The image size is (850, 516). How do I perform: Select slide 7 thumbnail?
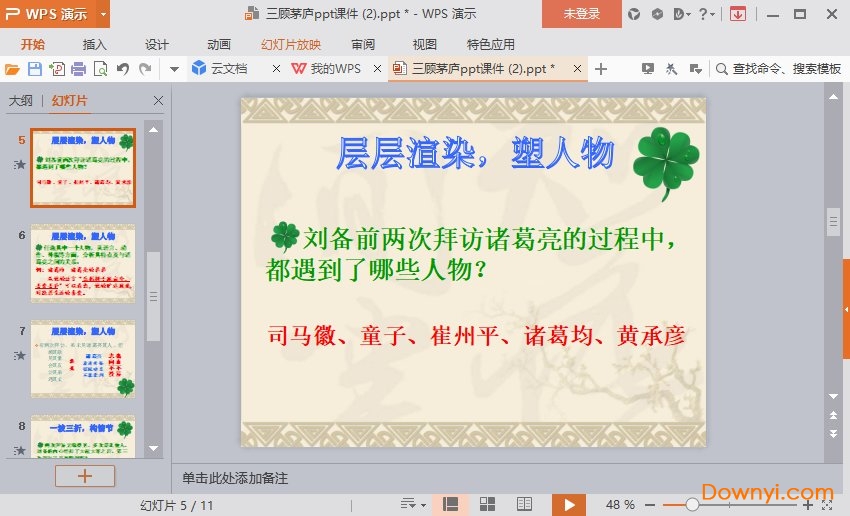(x=83, y=359)
